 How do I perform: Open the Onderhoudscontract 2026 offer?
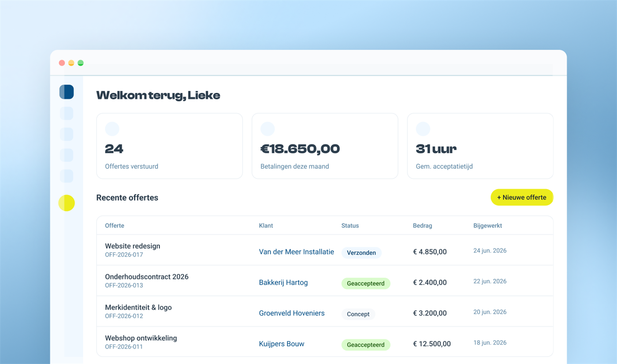coord(147,277)
